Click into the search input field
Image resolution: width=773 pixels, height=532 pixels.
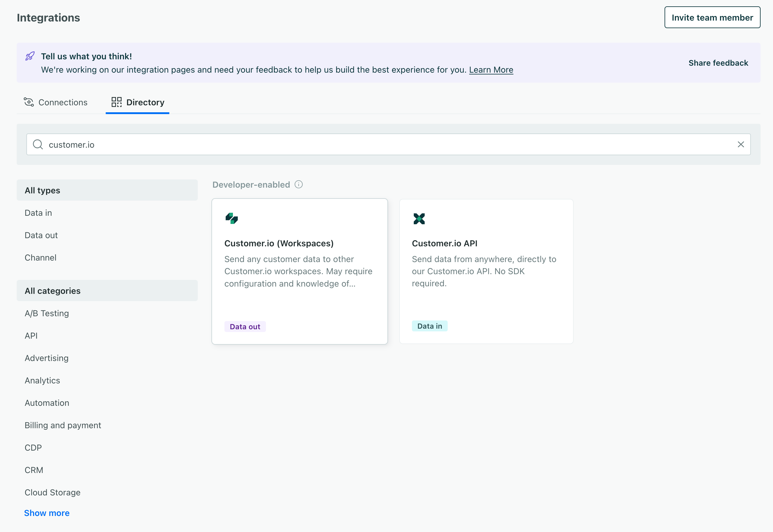[x=234, y=144]
